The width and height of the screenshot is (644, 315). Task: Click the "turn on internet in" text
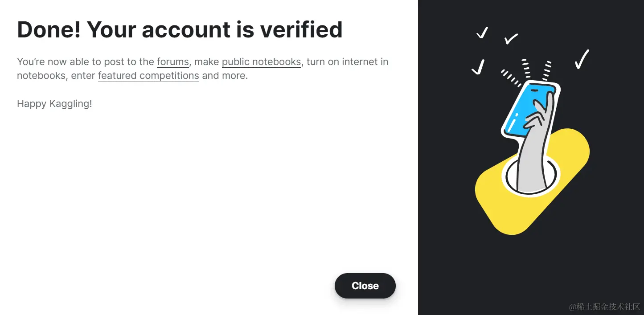pyautogui.click(x=347, y=62)
